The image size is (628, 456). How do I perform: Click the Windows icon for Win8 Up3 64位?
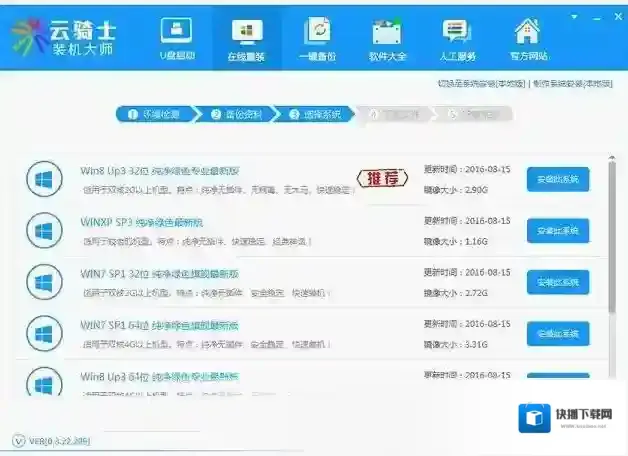tap(44, 382)
